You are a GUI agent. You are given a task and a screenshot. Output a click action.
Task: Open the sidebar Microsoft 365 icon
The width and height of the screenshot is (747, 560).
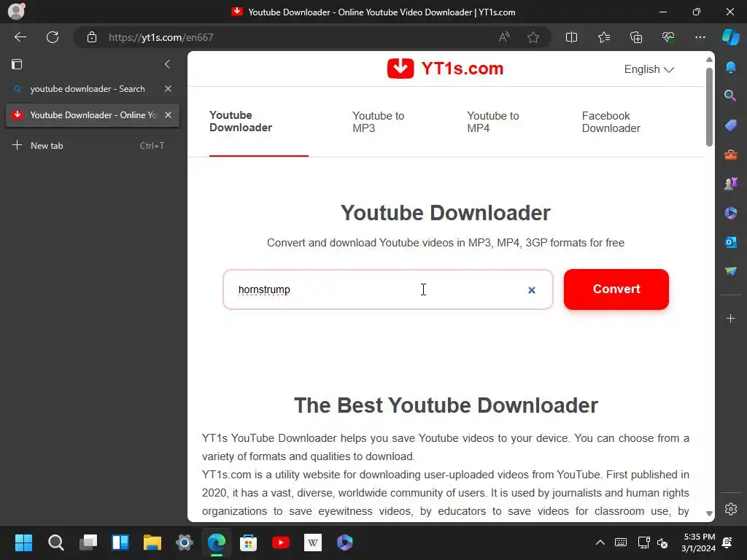tap(730, 213)
